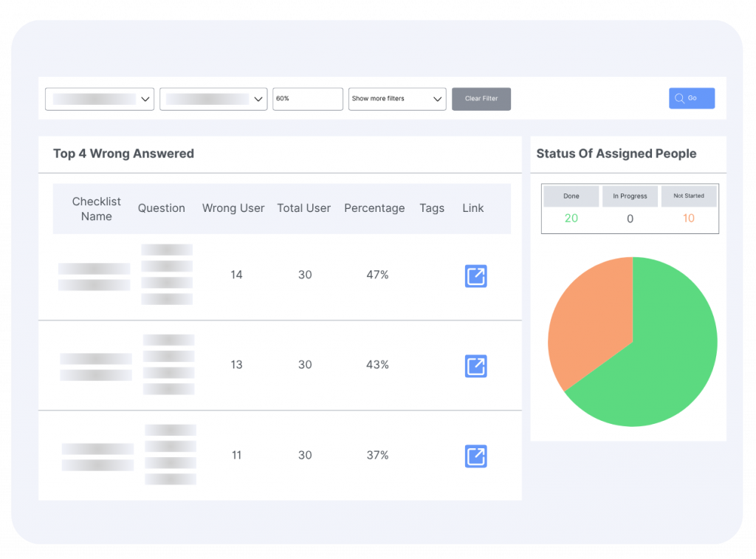Click the Checklist Name column header

pos(97,209)
